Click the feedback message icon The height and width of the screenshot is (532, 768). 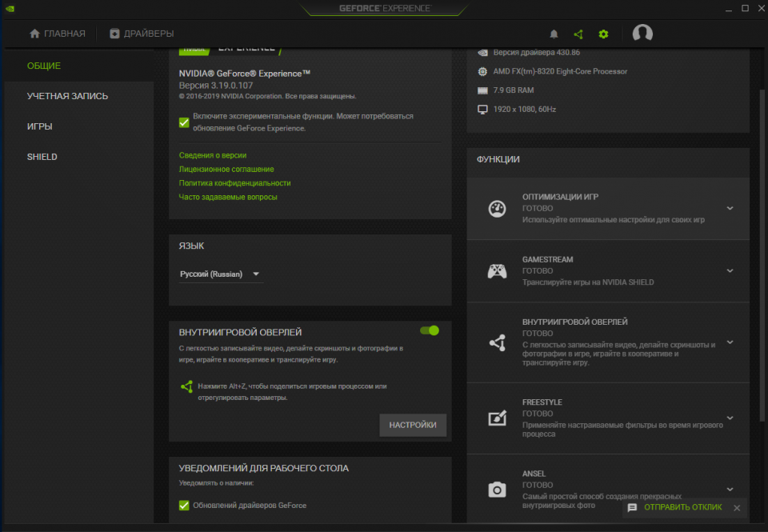point(632,507)
